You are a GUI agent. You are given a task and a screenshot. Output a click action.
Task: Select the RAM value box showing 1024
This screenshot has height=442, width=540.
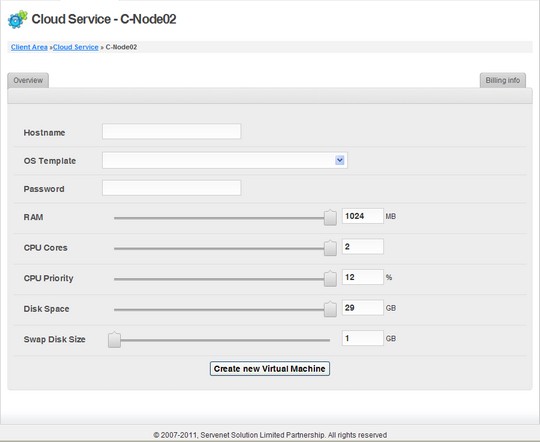(363, 216)
